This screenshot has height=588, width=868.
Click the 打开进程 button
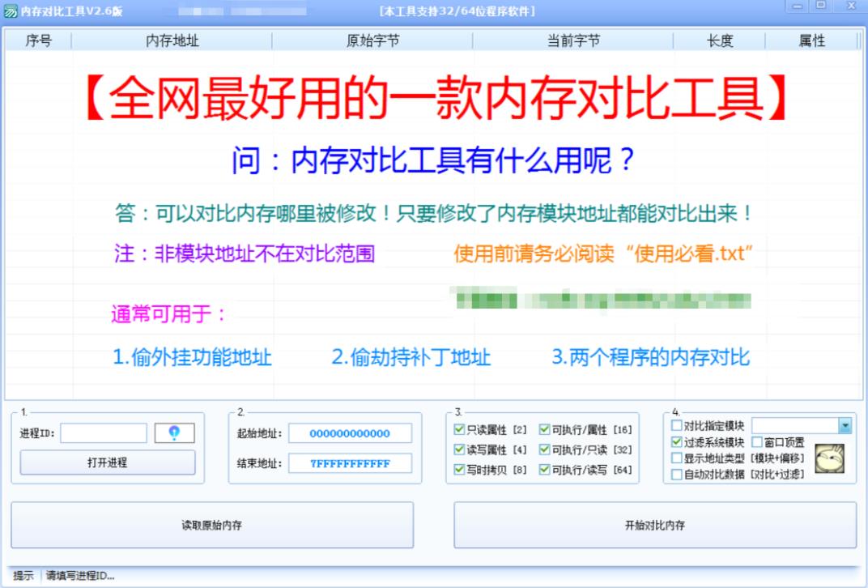point(108,462)
